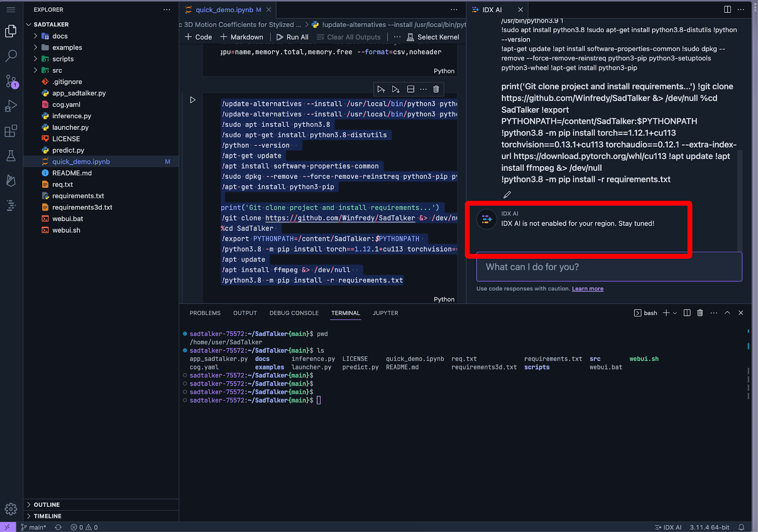758x532 pixels.
Task: Click Run All cells
Action: coord(292,37)
